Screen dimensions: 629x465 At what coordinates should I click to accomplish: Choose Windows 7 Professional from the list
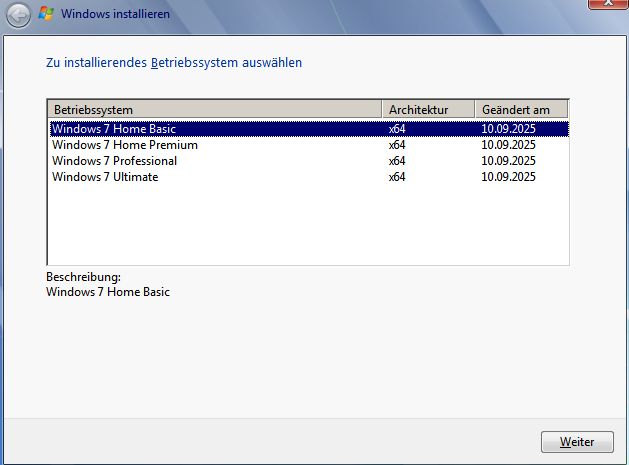pos(309,161)
